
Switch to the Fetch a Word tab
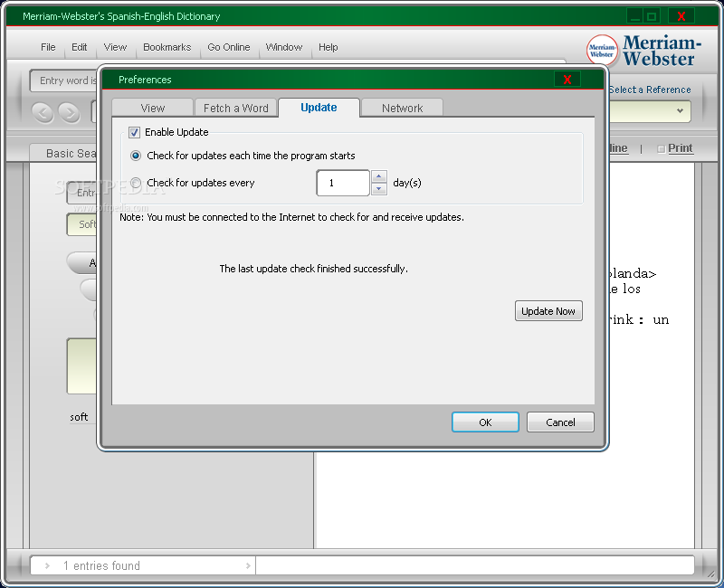point(235,108)
